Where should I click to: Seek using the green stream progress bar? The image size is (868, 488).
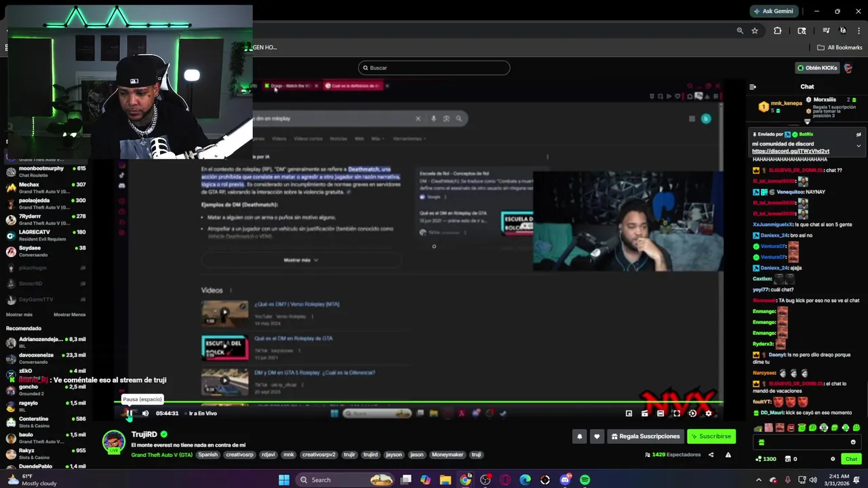[418, 403]
